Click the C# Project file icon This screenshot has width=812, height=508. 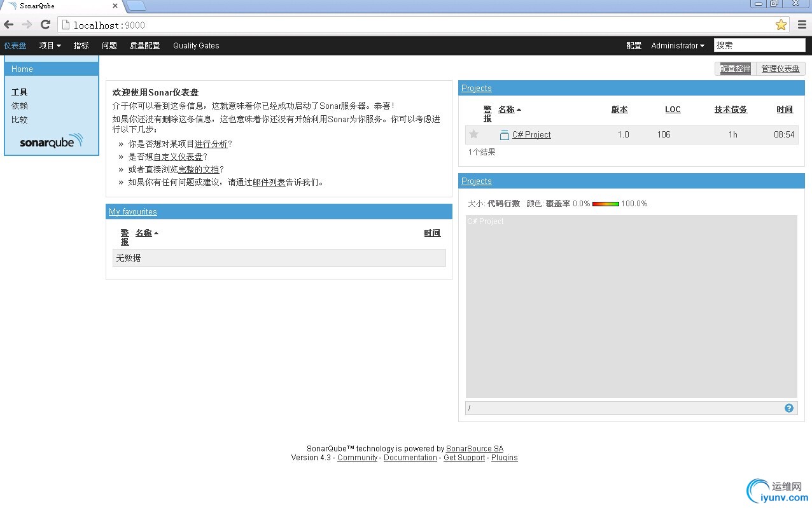(505, 135)
